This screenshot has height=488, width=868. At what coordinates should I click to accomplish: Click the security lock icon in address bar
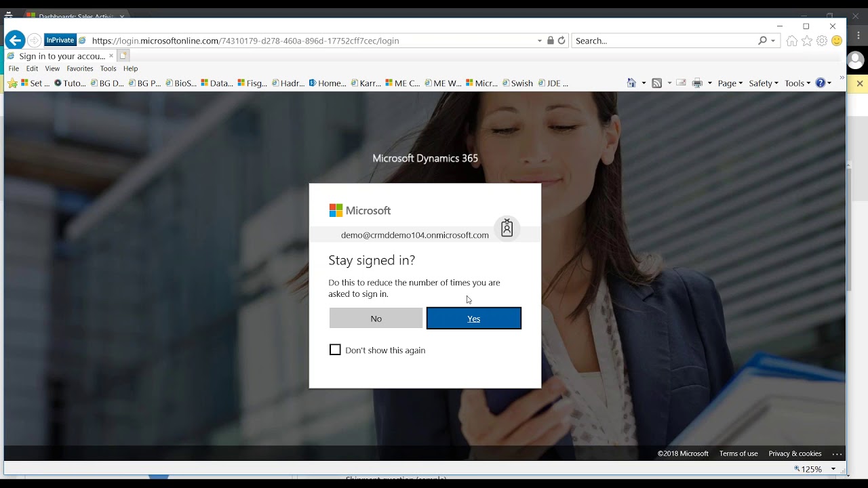click(551, 41)
